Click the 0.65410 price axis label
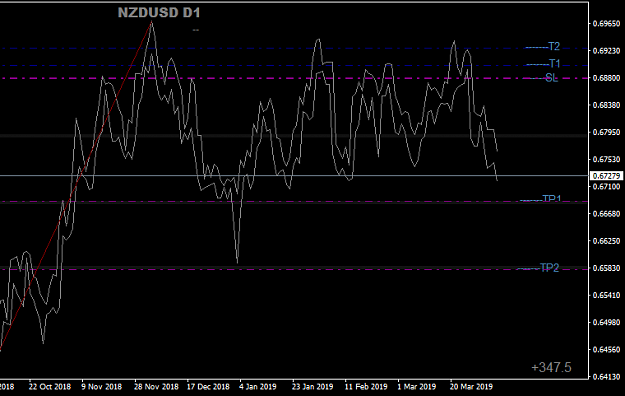625x396 pixels. pos(607,296)
